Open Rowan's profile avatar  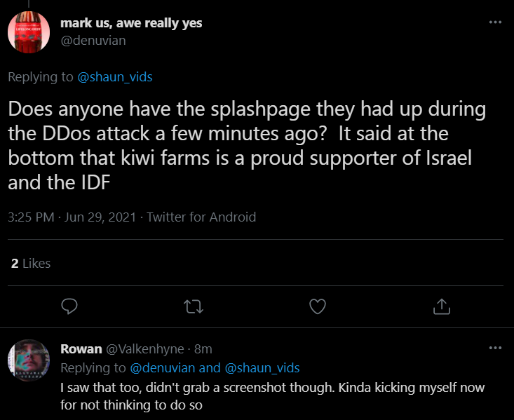(x=29, y=360)
